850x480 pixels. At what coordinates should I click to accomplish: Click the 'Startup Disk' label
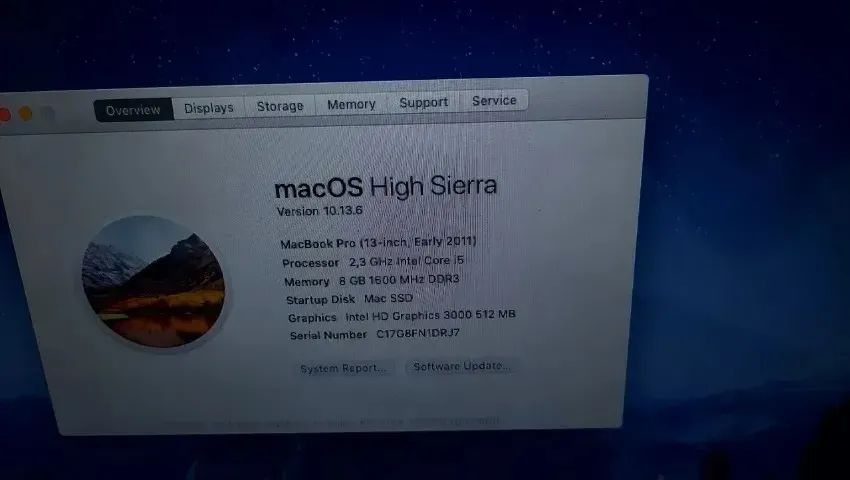pyautogui.click(x=320, y=299)
